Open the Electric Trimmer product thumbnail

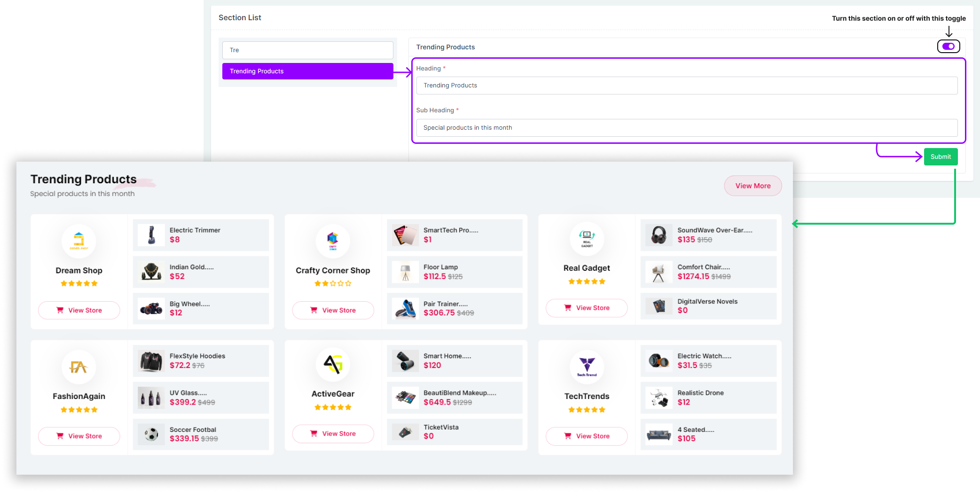click(151, 235)
